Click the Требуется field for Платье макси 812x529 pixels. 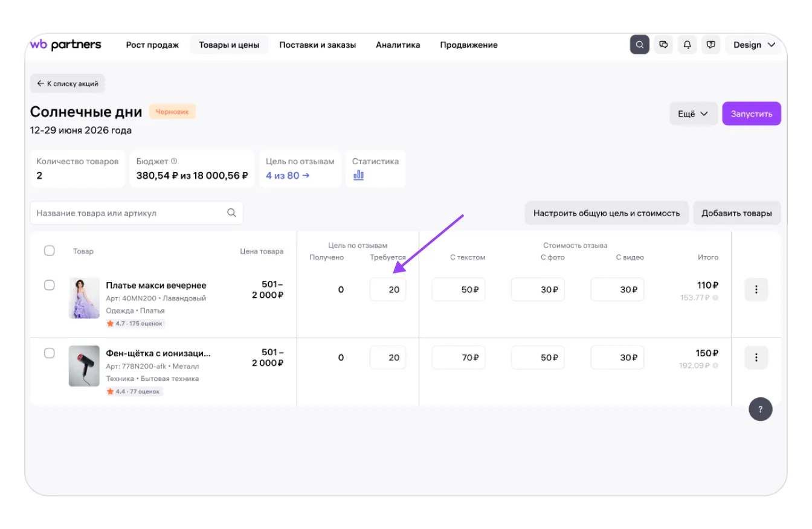[388, 289]
